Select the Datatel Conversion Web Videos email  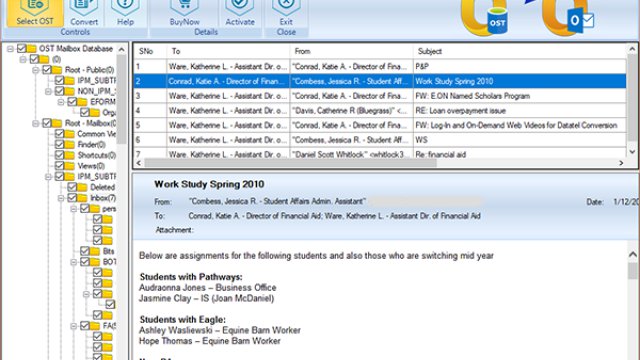(x=380, y=125)
